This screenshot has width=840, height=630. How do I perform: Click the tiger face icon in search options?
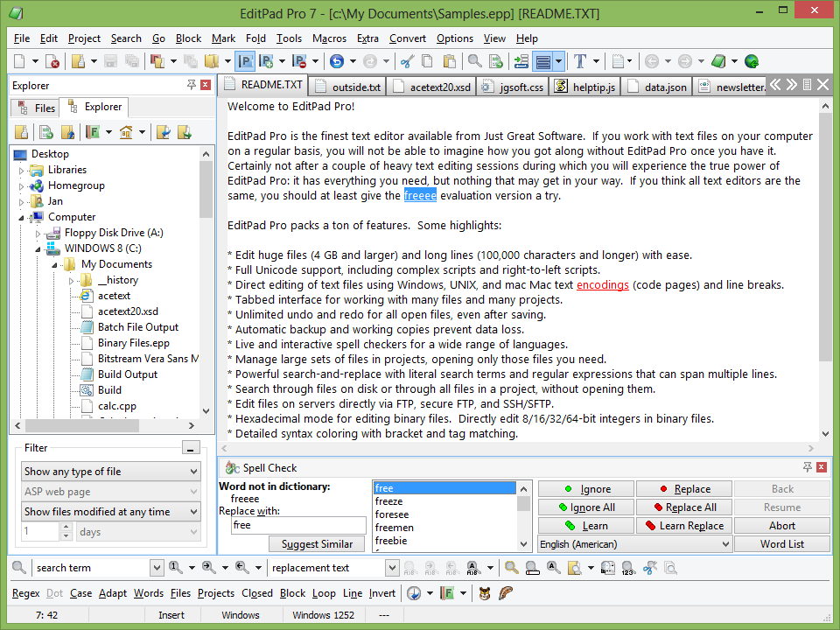click(485, 593)
